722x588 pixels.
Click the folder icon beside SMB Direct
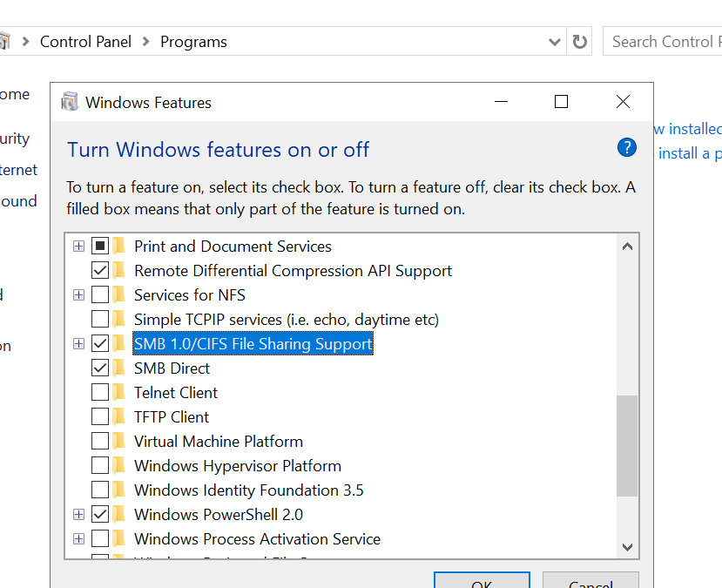[x=118, y=368]
